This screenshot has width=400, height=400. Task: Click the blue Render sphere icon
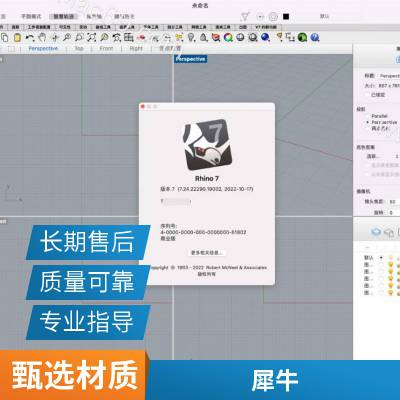265,37
